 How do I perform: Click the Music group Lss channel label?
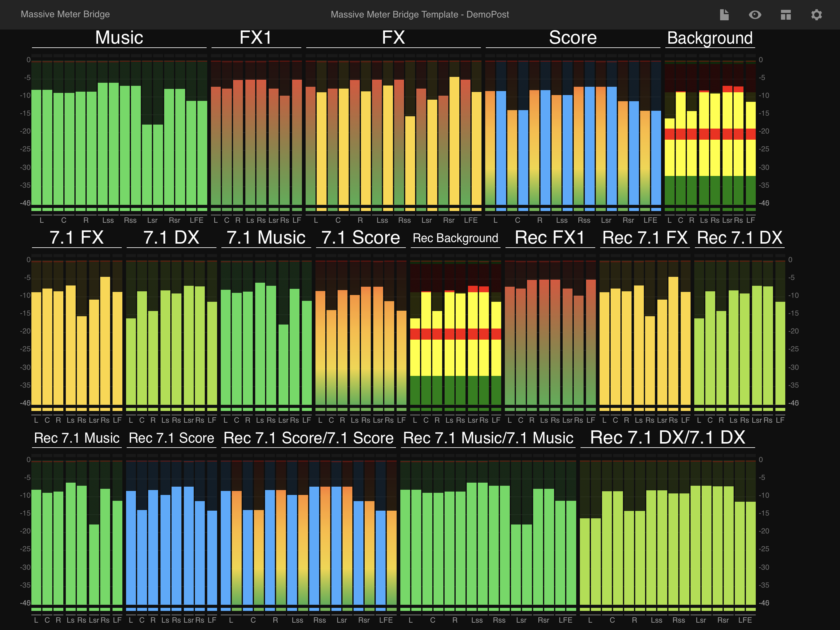coord(108,220)
